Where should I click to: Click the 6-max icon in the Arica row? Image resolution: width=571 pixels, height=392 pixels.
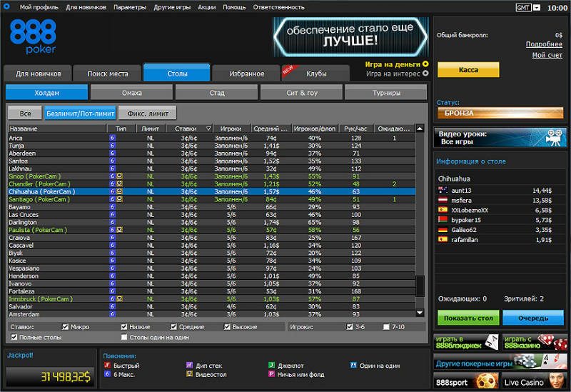[113, 138]
